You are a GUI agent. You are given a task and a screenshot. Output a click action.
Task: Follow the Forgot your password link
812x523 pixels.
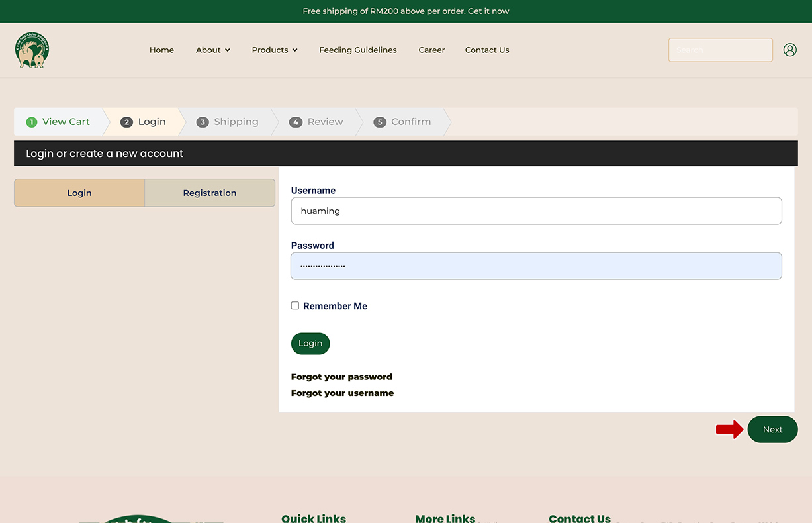(341, 377)
